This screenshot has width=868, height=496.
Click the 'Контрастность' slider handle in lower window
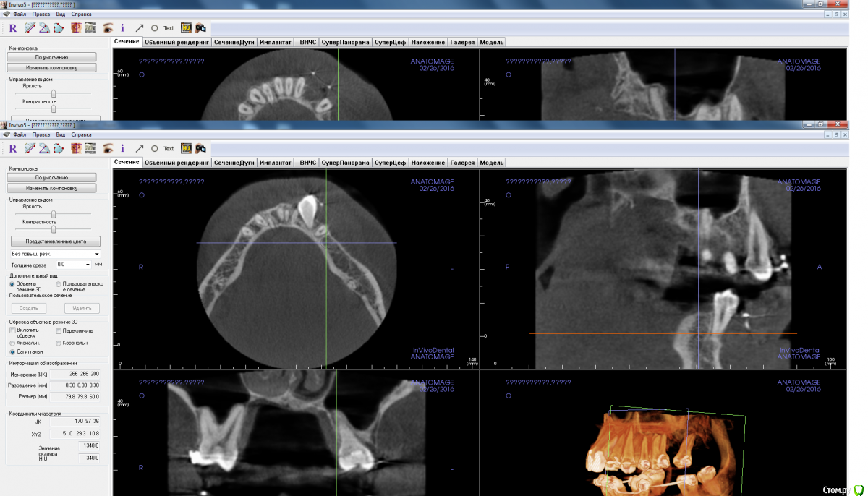(52, 229)
